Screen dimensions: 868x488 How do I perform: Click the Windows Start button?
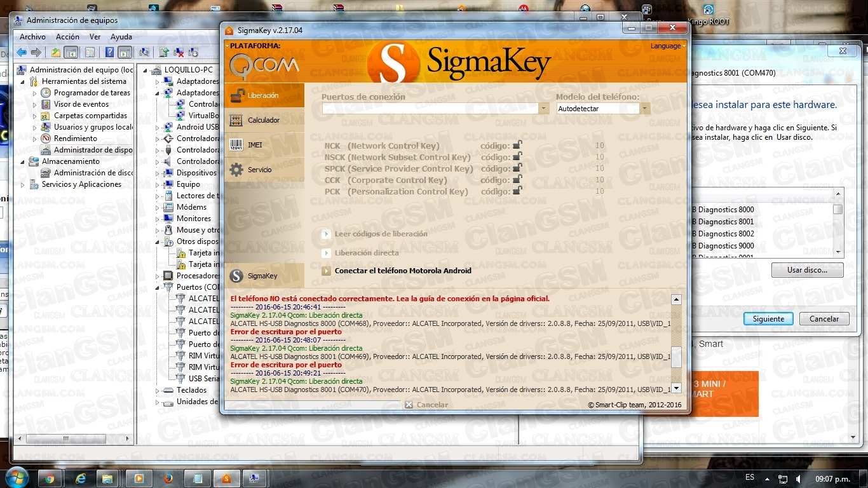(x=16, y=478)
